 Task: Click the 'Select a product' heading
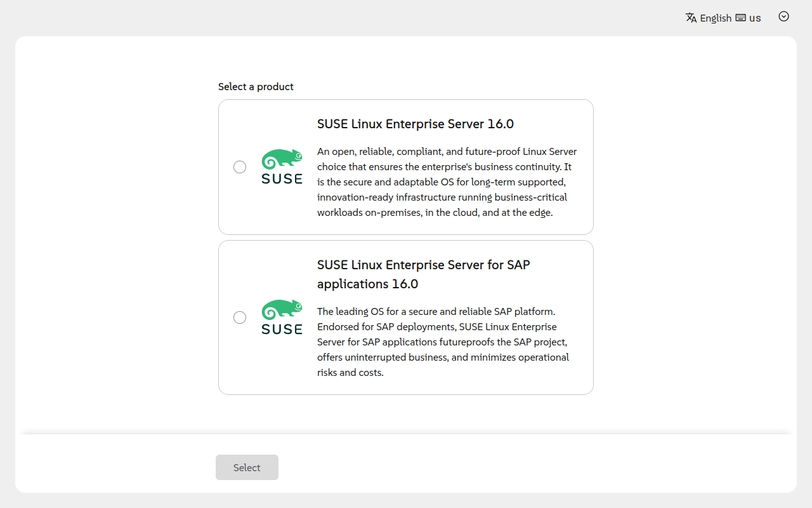[256, 86]
